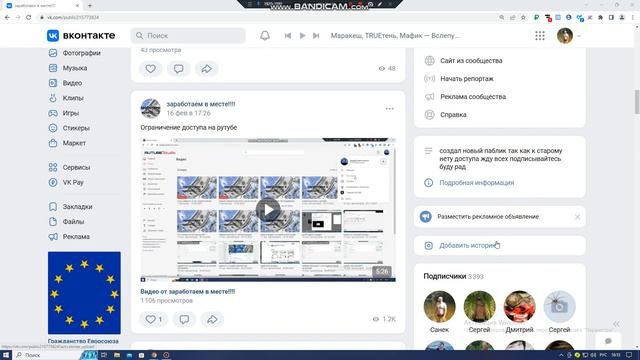Image resolution: width=640 pixels, height=360 pixels.
Task: Open Стикеры in the sidebar
Action: (x=69, y=128)
